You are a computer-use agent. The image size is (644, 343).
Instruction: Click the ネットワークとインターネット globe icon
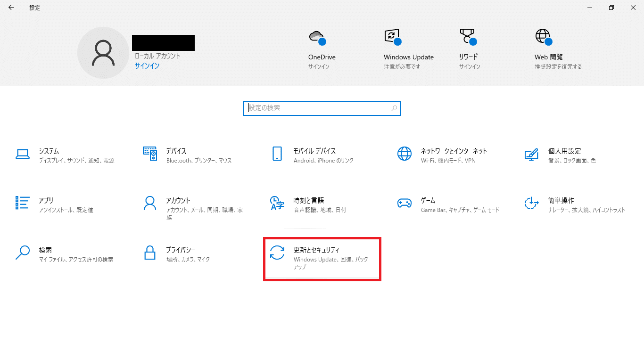click(405, 154)
